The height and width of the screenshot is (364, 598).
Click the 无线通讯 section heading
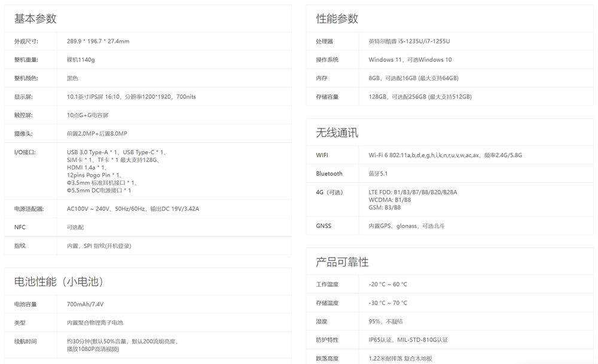click(337, 133)
